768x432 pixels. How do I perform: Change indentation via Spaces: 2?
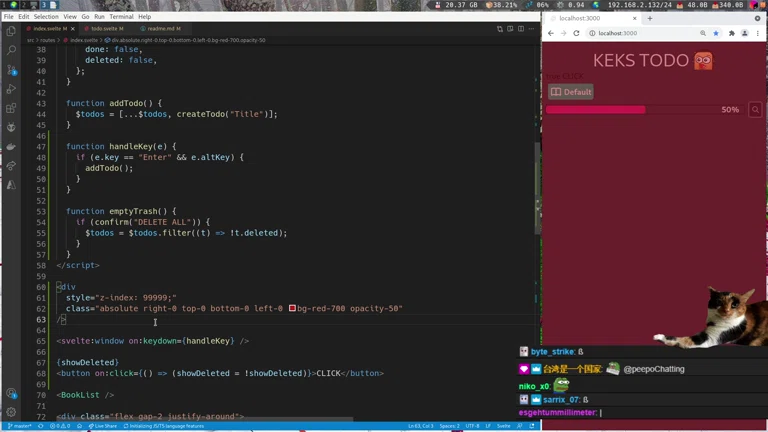pos(450,426)
